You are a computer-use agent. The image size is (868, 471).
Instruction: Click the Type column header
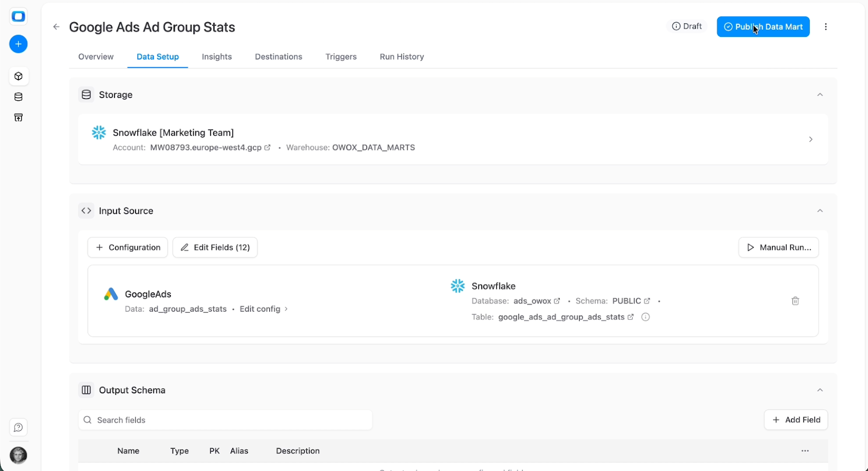[x=180, y=451]
